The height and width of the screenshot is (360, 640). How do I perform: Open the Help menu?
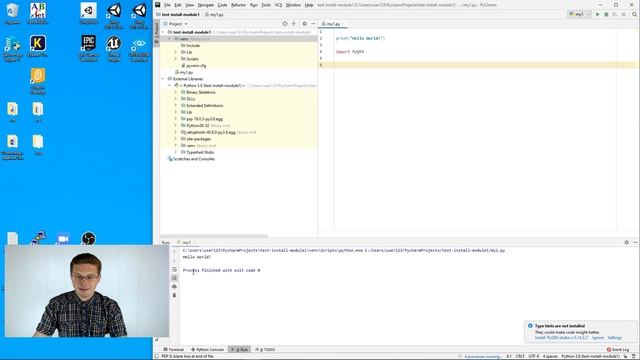tap(309, 5)
